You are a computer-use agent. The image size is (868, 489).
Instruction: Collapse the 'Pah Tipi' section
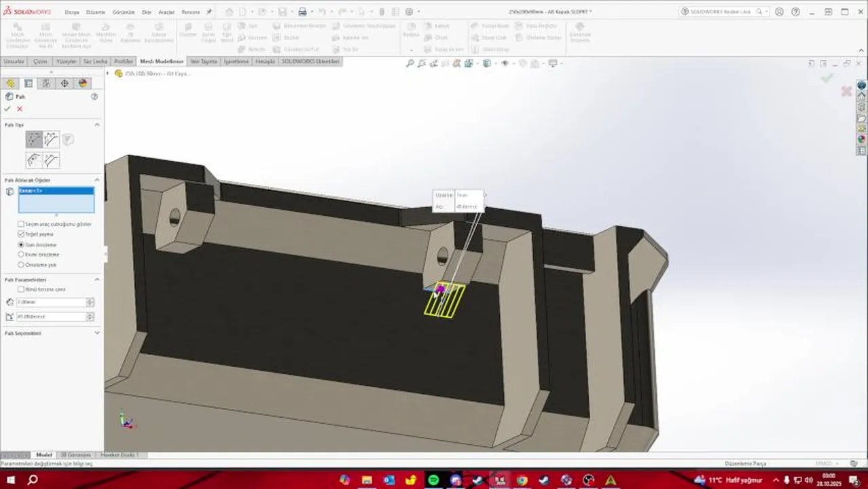coord(96,125)
